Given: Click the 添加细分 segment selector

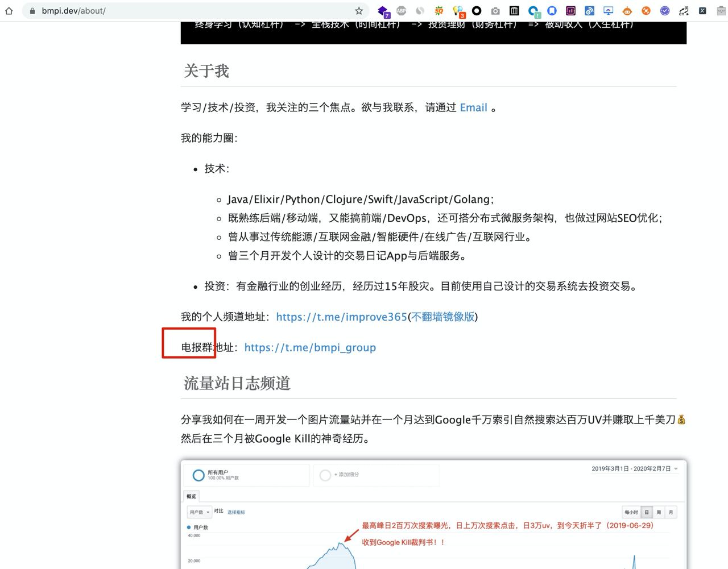Looking at the screenshot, I should (346, 475).
